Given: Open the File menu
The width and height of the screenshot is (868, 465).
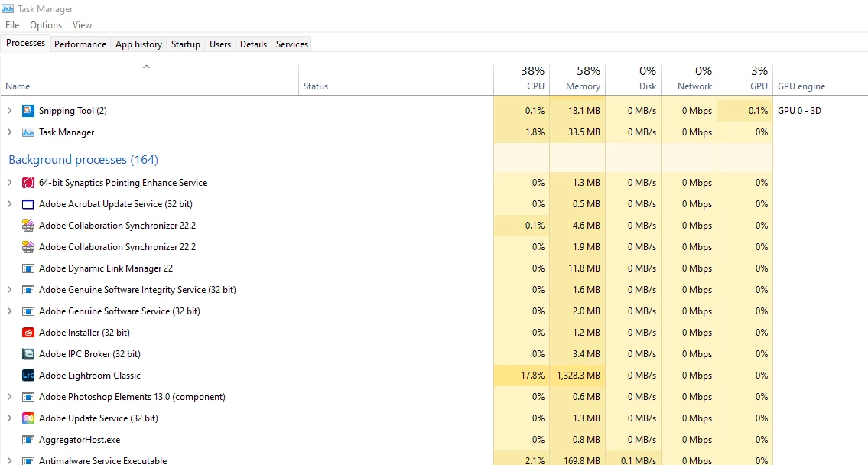Looking at the screenshot, I should pos(12,25).
